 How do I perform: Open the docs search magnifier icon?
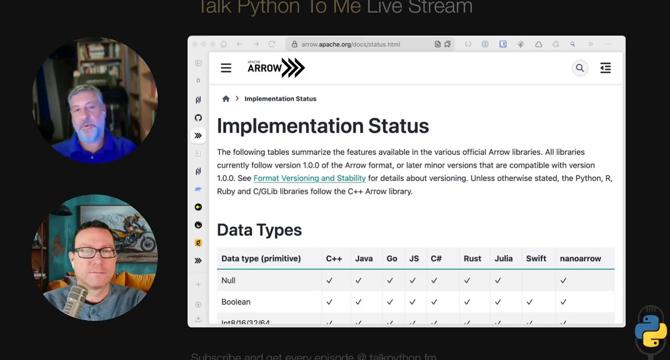tap(580, 68)
